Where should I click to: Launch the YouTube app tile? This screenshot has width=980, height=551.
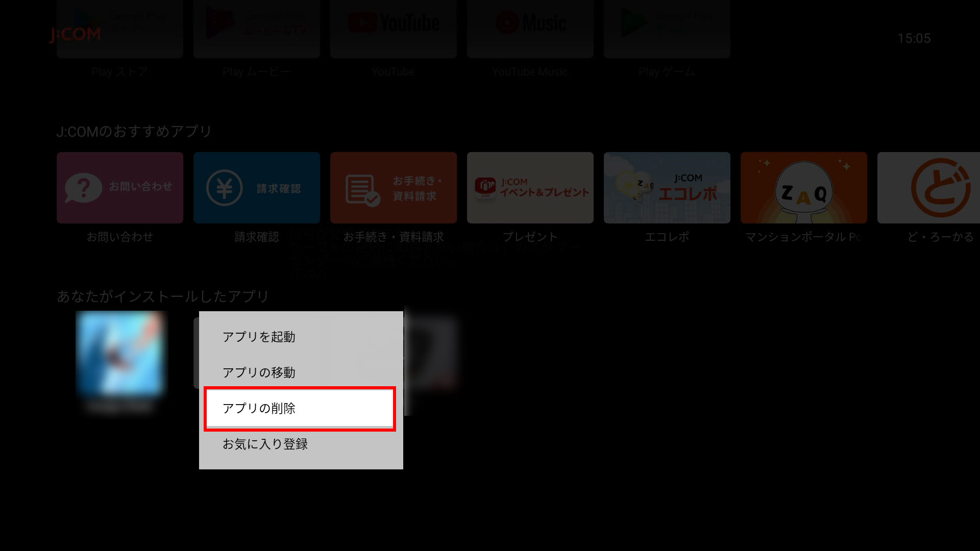(x=394, y=29)
